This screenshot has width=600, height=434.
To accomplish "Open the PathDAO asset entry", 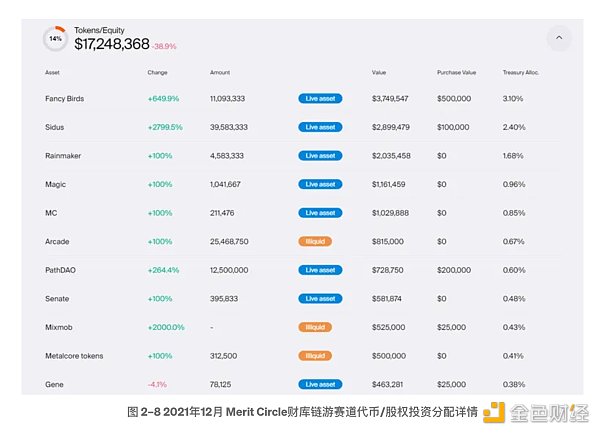I will click(61, 270).
